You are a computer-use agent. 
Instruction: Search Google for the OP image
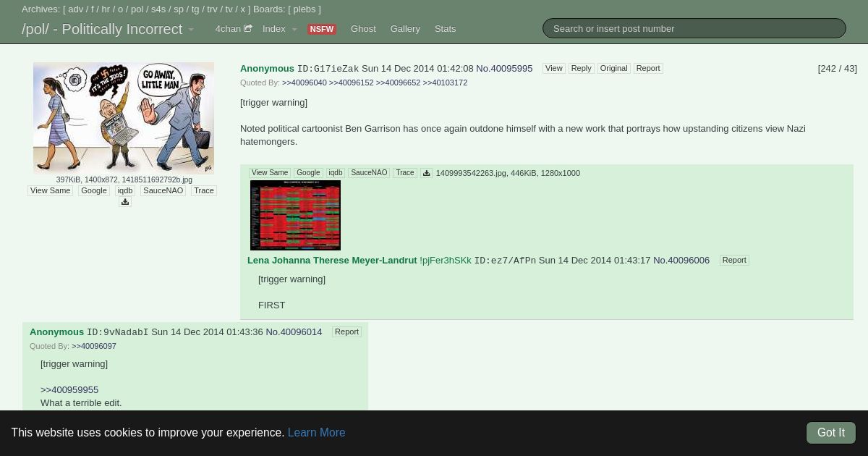pyautogui.click(x=94, y=190)
